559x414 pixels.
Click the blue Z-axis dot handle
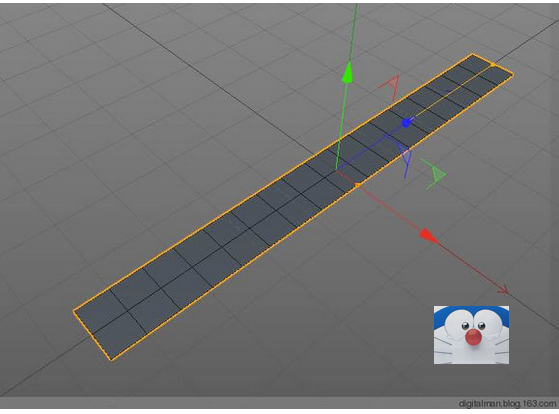tap(406, 123)
